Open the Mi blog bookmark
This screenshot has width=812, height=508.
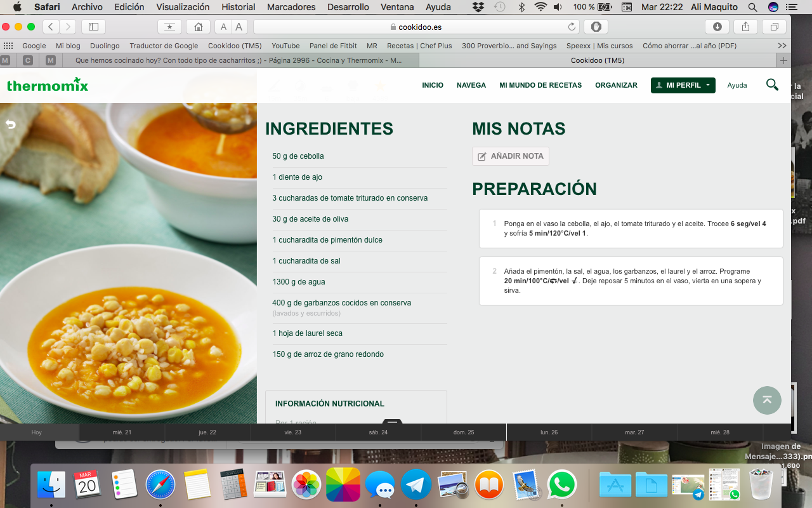tap(68, 46)
